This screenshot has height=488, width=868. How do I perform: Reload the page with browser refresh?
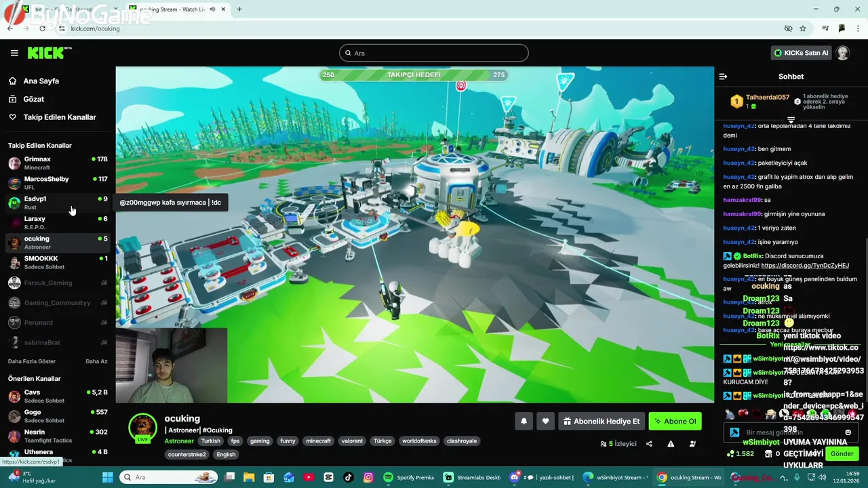pos(43,28)
